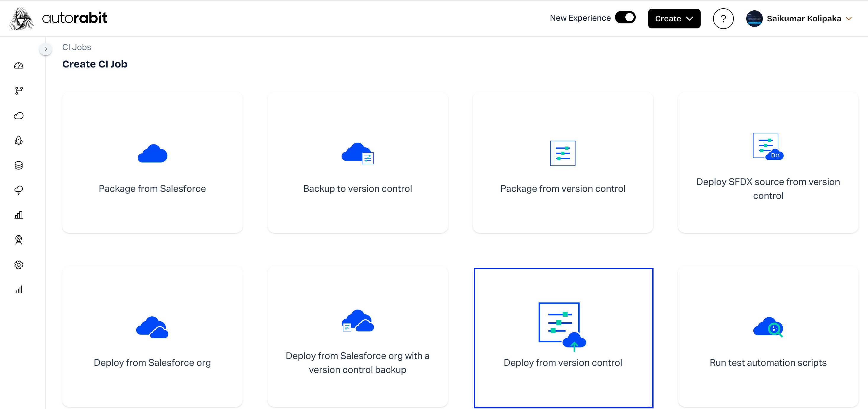The image size is (868, 409).
Task: Go to CI Jobs breadcrumb
Action: tap(76, 47)
